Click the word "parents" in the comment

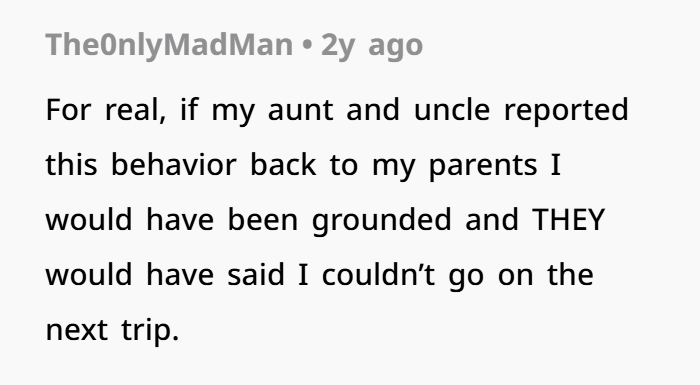483,166
